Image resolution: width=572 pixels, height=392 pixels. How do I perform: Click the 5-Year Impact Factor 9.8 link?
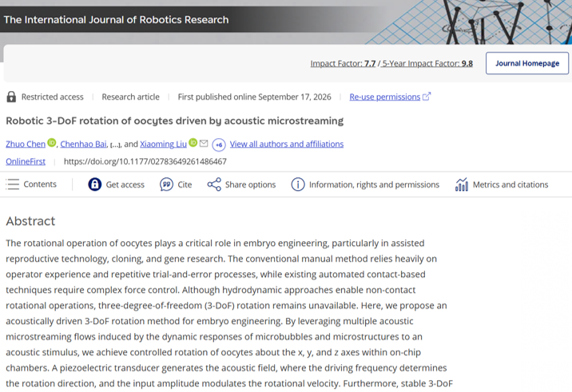pyautogui.click(x=427, y=63)
